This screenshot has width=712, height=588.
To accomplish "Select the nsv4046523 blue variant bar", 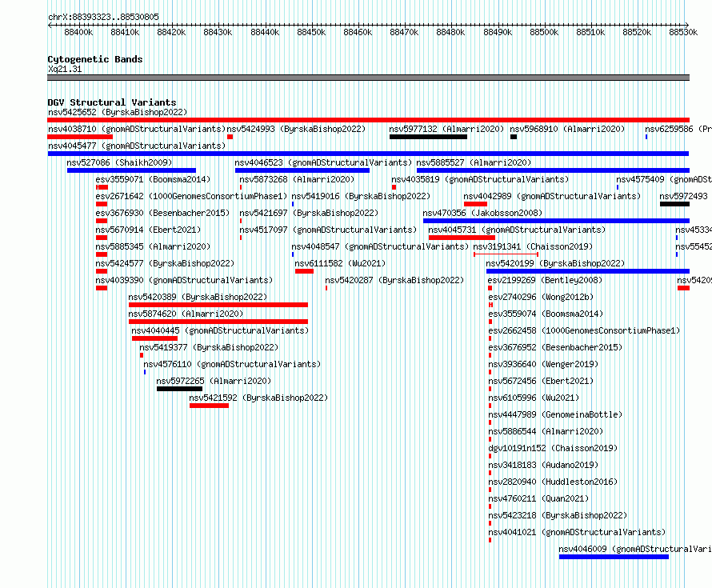I will pyautogui.click(x=302, y=170).
